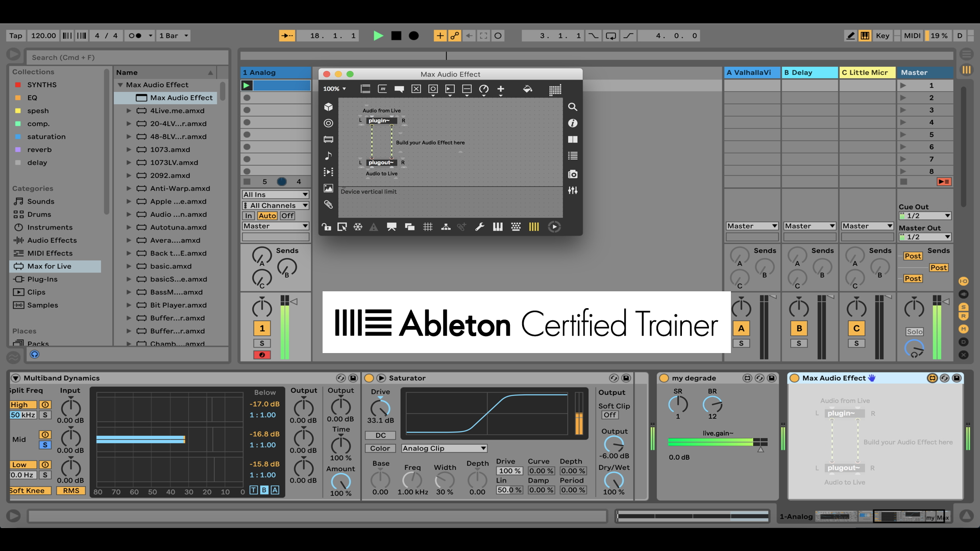Click the Max format paint bucket icon
Viewport: 980px width, 551px height.
coord(527,89)
